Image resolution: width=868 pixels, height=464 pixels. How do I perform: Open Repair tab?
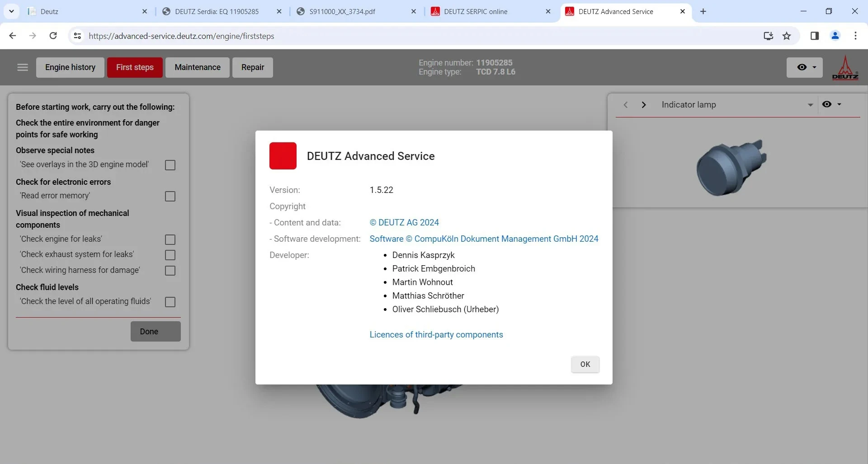pyautogui.click(x=253, y=67)
